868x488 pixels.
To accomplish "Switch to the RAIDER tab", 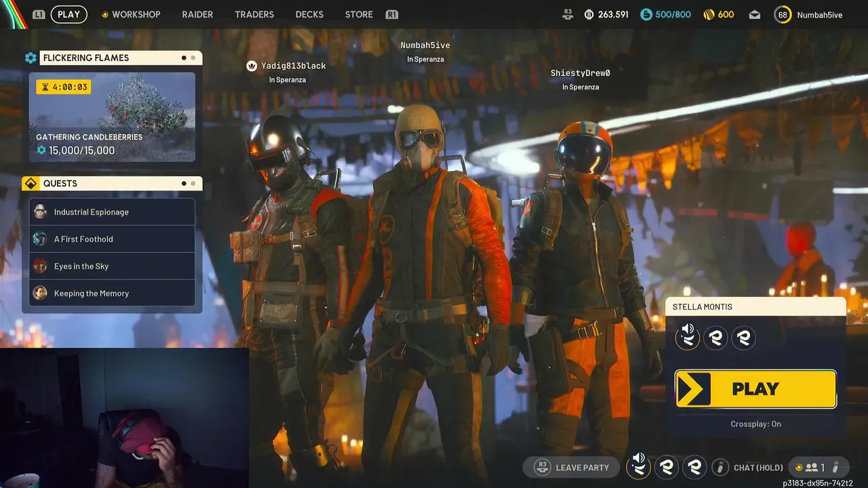I will pos(197,14).
